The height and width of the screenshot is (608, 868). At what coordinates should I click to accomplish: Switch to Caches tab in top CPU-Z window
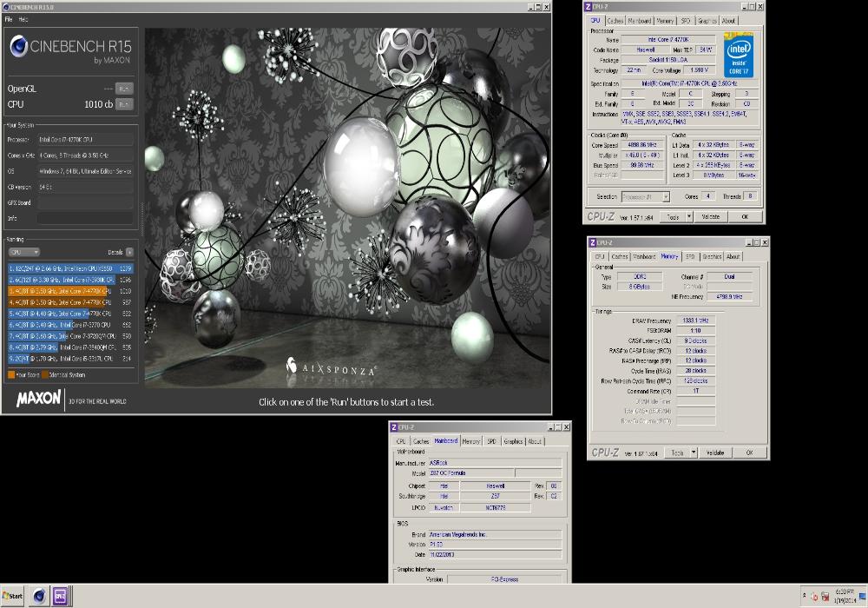[x=615, y=21]
